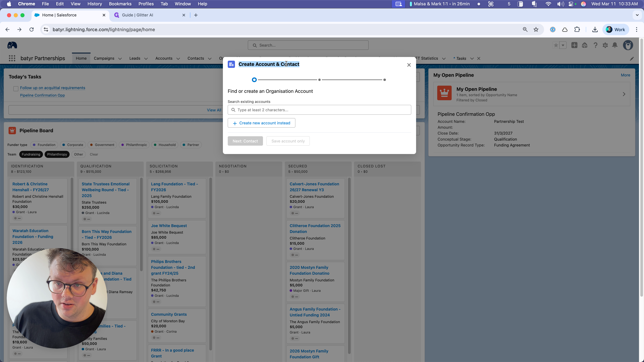644x362 pixels.
Task: Click My Open Pipeline crown icon
Action: 444,93
